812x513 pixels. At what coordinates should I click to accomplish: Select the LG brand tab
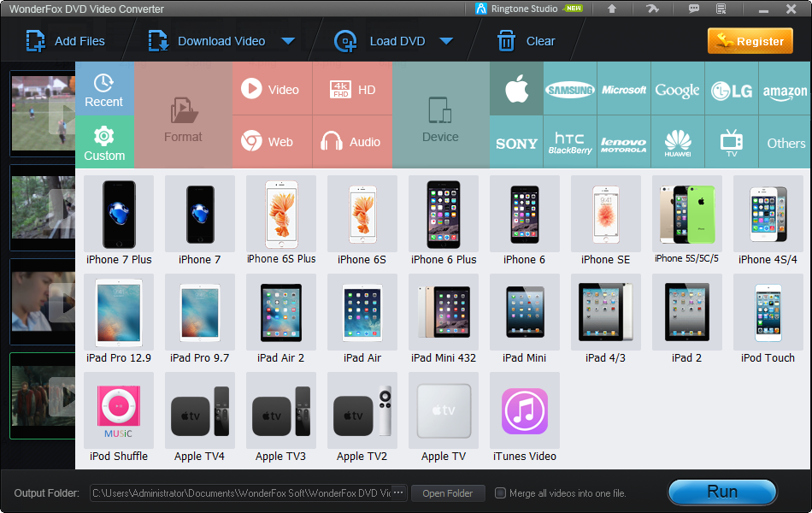(x=732, y=89)
